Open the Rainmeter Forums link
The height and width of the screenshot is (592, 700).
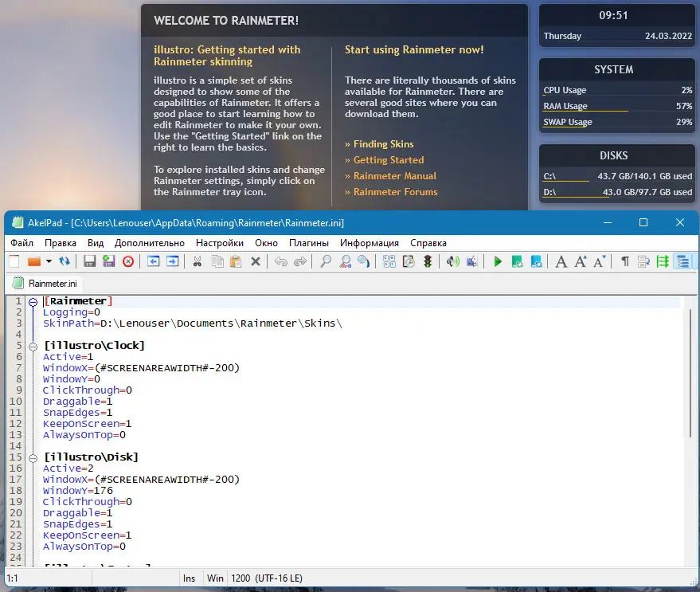pyautogui.click(x=396, y=192)
